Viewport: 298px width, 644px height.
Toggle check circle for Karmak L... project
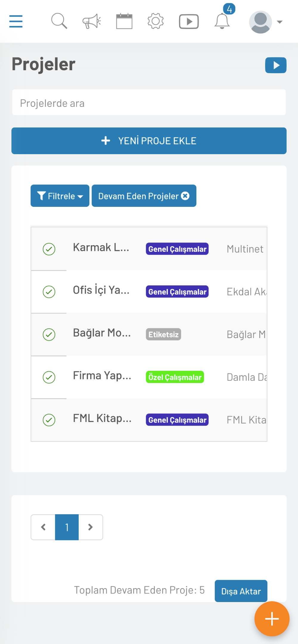click(49, 249)
